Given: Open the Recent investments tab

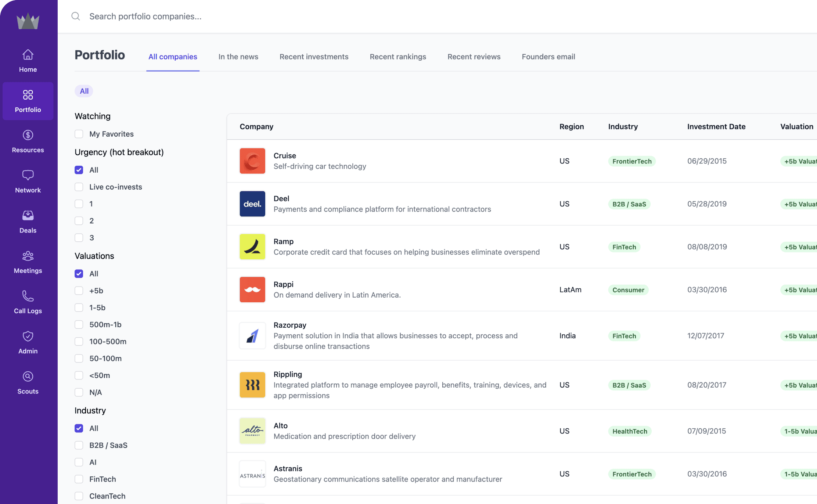Looking at the screenshot, I should (314, 57).
